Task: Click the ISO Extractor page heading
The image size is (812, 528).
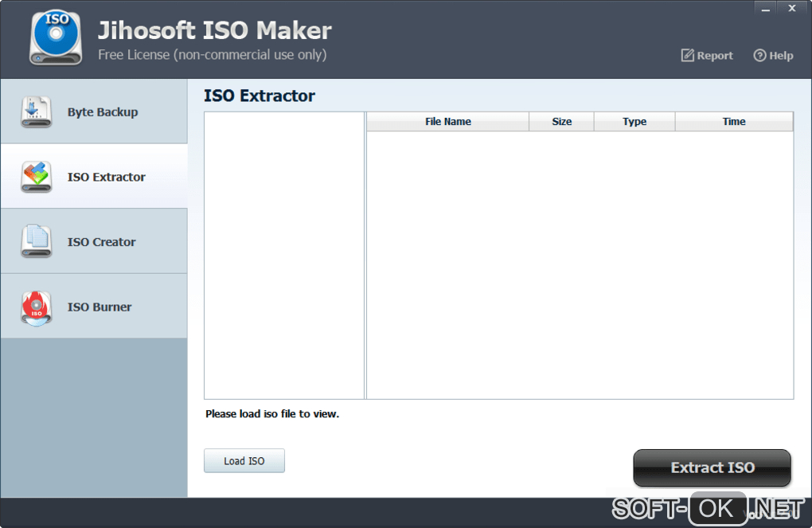Action: click(259, 96)
